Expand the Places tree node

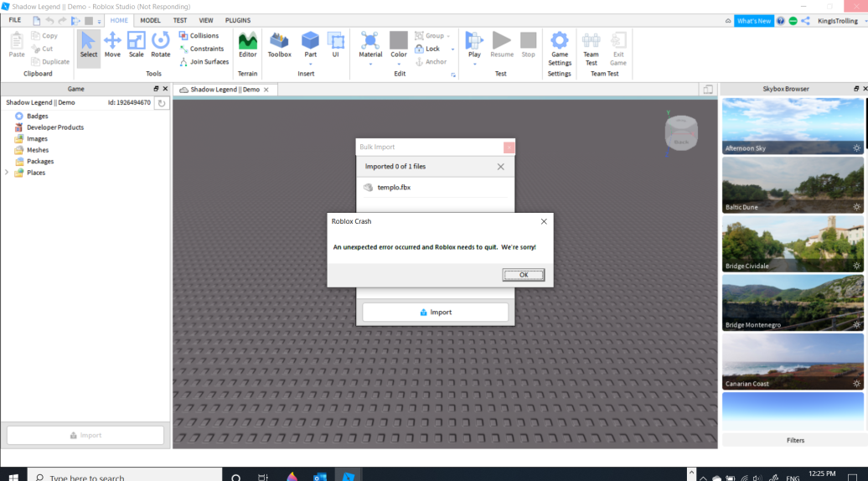click(7, 173)
